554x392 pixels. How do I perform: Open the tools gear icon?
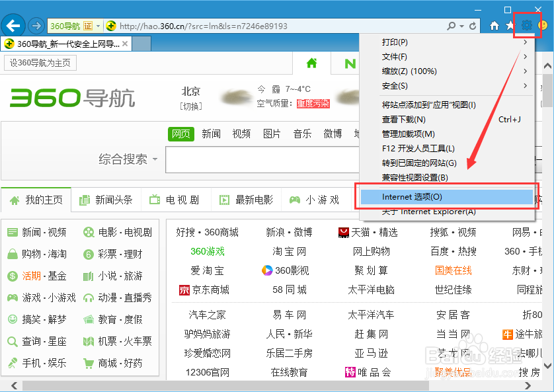point(526,25)
